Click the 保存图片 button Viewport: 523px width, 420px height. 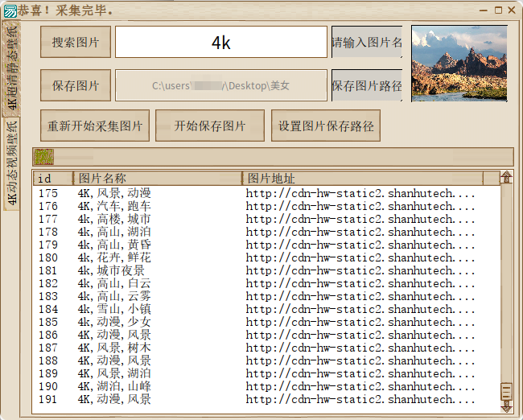[76, 85]
